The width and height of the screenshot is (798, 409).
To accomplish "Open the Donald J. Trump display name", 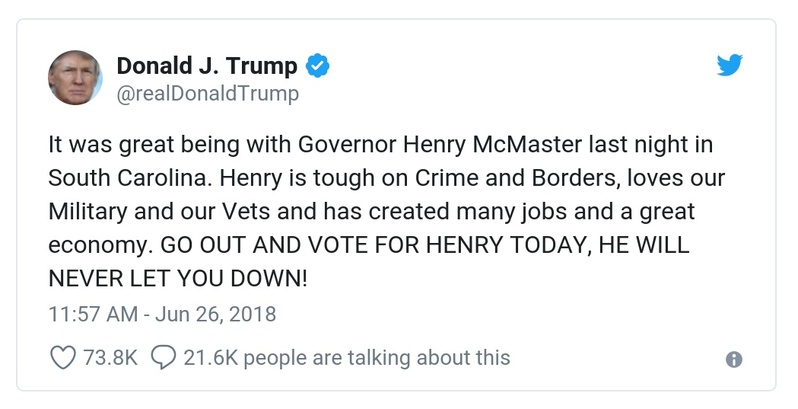I will pyautogui.click(x=207, y=67).
